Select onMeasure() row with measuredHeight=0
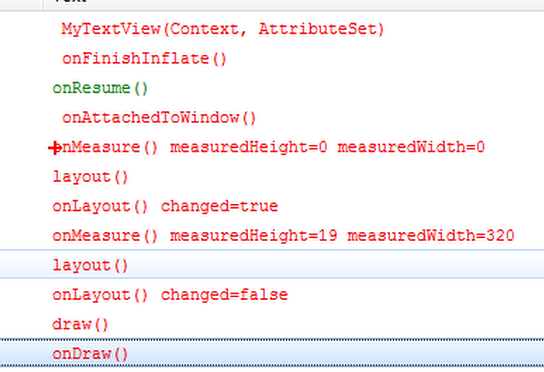Viewport: 544px width, 372px height. tap(272, 147)
